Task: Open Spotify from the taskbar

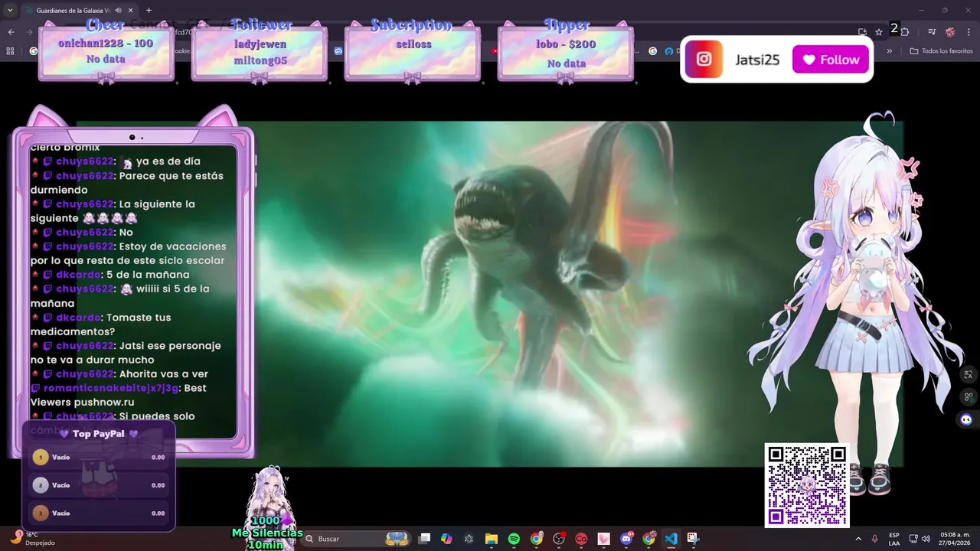Action: pyautogui.click(x=514, y=539)
